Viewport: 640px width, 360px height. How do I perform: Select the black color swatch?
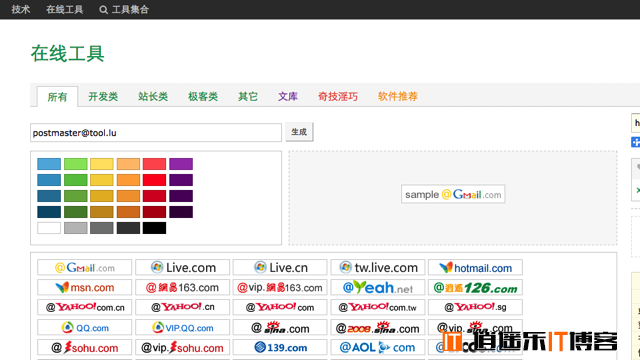pos(154,228)
